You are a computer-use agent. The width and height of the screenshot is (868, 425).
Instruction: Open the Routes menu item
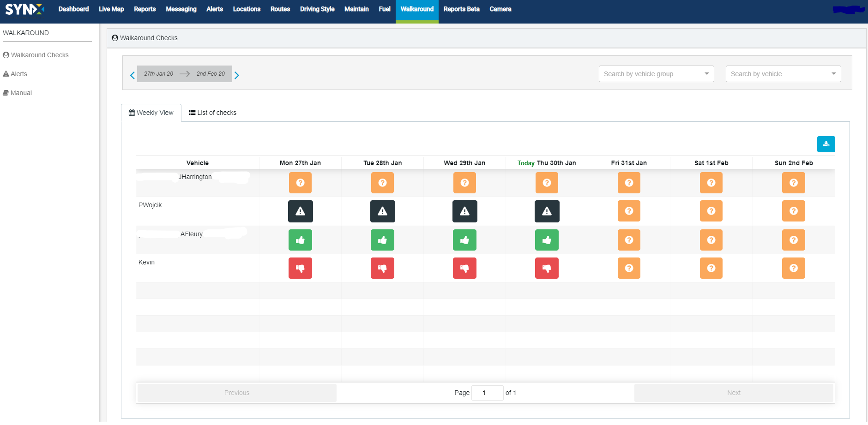click(280, 9)
